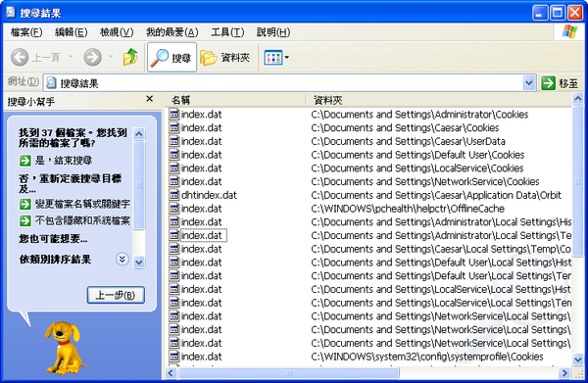Click the horizontal scrollbar thumb

pos(288,373)
